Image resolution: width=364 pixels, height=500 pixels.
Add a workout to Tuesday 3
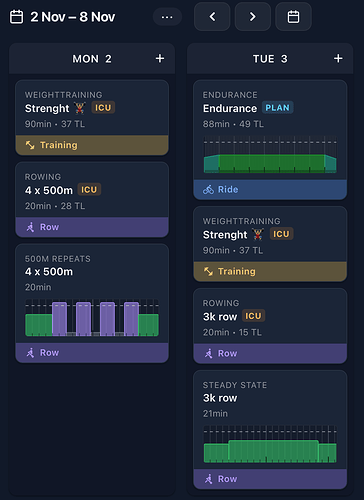click(338, 59)
